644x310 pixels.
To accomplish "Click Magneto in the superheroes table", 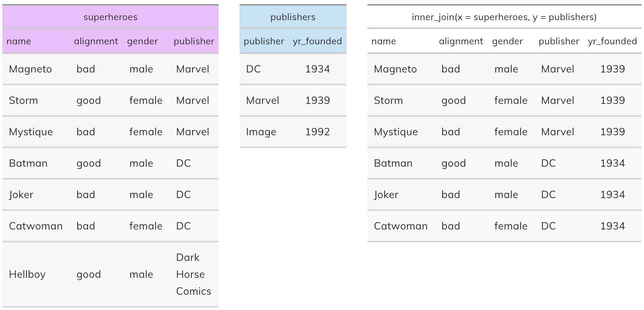I will pos(31,69).
